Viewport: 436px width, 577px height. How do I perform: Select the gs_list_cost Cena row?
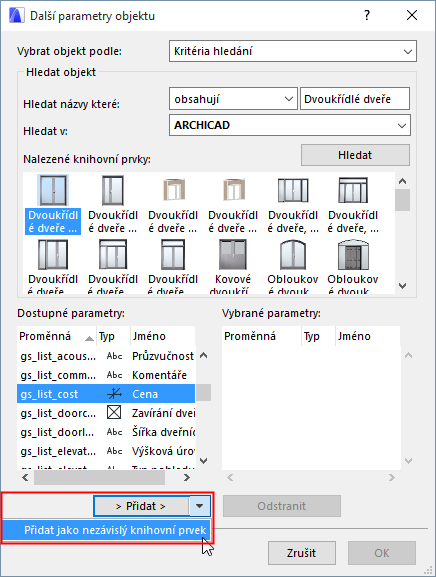106,394
